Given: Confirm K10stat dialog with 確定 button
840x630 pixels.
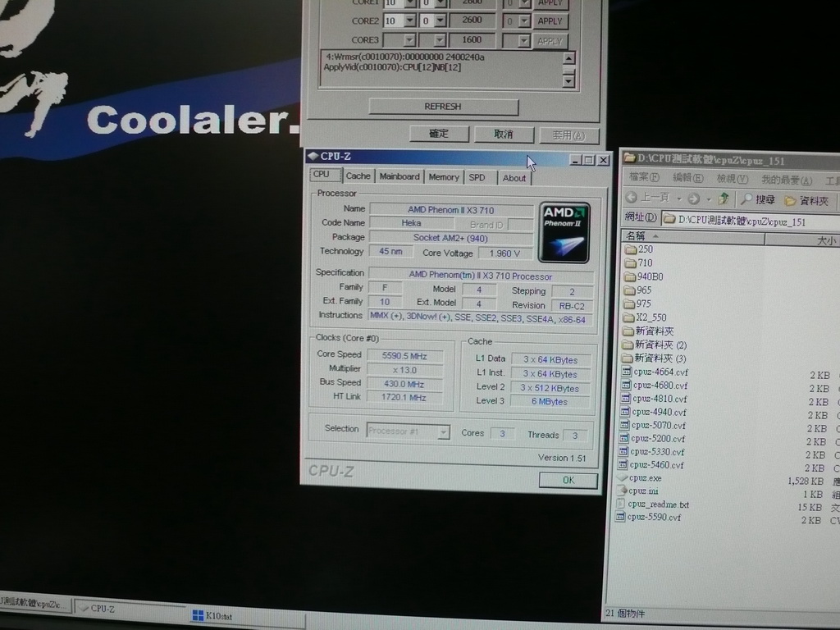Looking at the screenshot, I should click(439, 134).
